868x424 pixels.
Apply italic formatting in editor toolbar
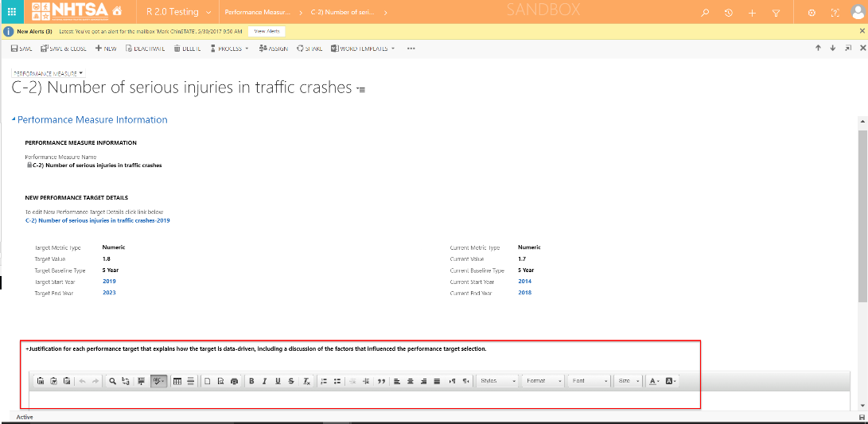click(264, 381)
